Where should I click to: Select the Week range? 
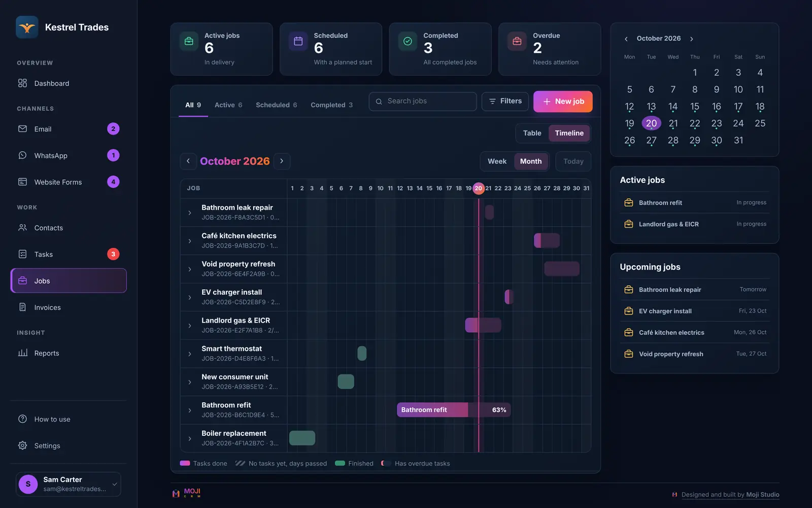tap(497, 162)
